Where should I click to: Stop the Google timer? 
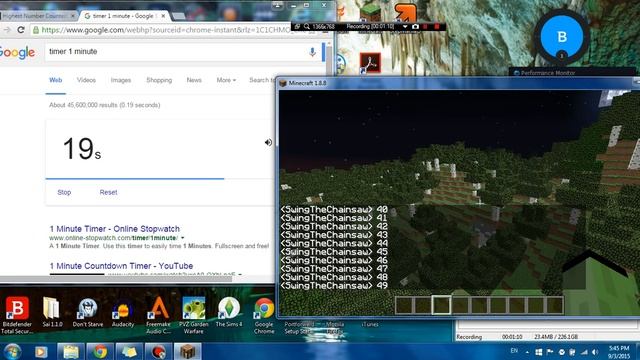coord(64,192)
